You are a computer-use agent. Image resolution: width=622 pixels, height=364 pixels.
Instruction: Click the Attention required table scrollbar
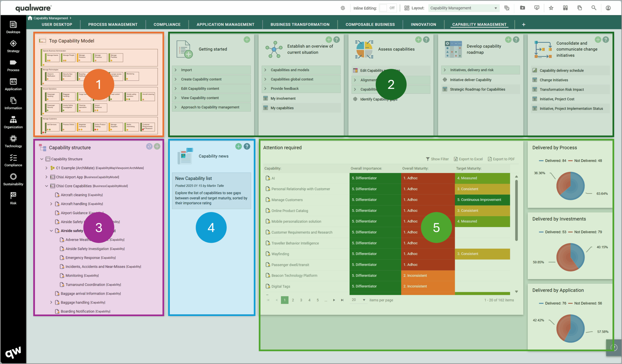(x=516, y=210)
